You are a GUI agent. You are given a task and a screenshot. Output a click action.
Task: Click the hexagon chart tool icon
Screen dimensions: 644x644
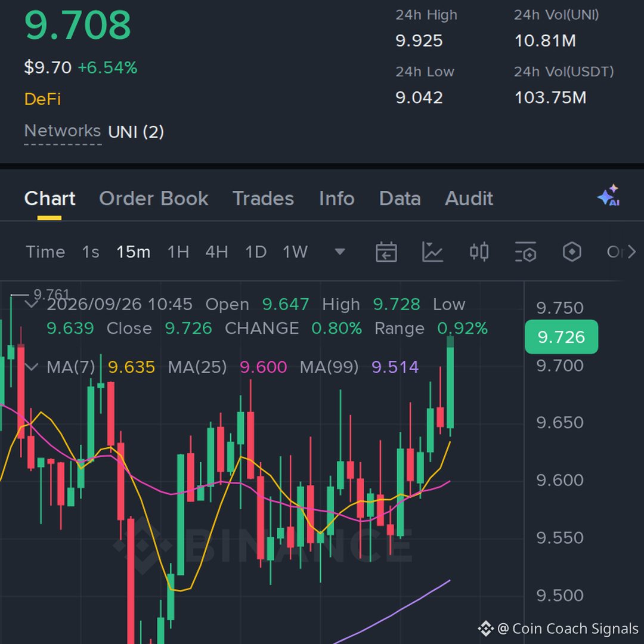coord(572,252)
